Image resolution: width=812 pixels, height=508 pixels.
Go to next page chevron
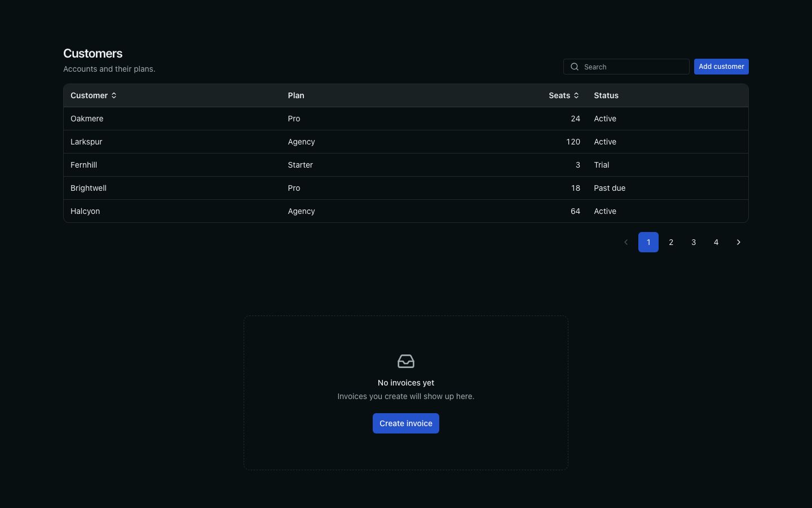(x=739, y=242)
